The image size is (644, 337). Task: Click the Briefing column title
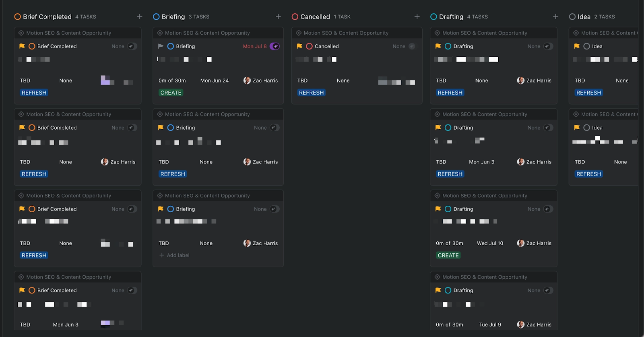pos(173,17)
